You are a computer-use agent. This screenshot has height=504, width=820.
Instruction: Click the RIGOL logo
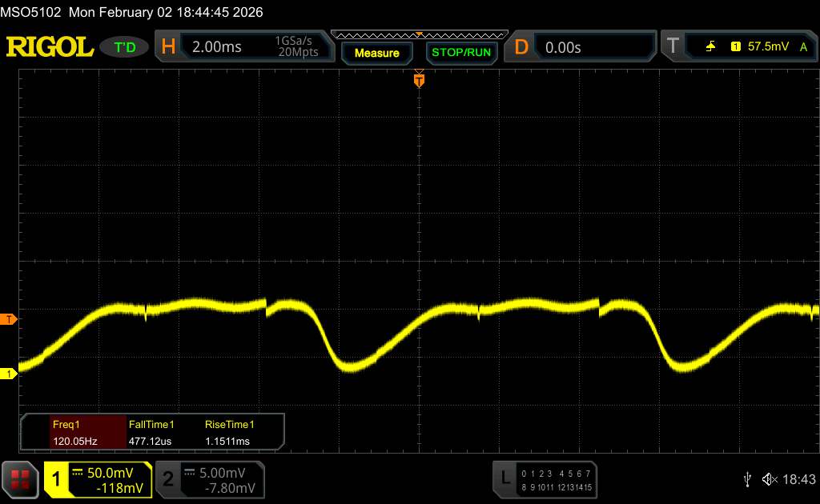click(50, 47)
